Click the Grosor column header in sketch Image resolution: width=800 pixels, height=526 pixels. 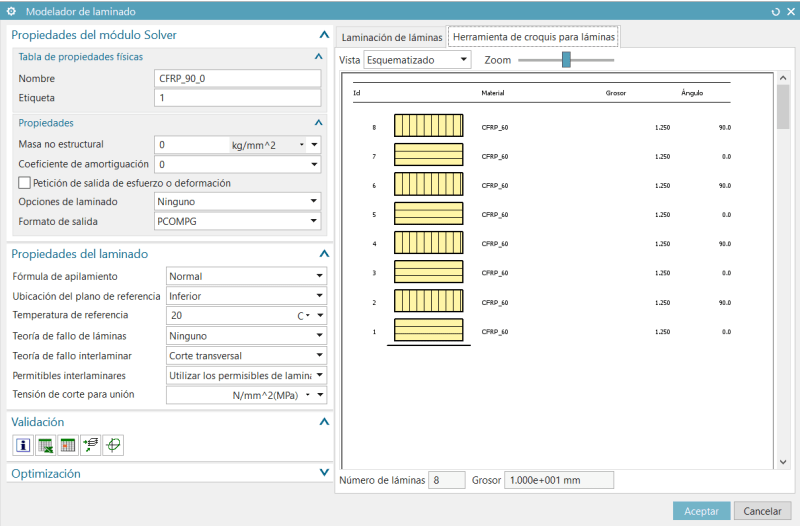[x=615, y=93]
